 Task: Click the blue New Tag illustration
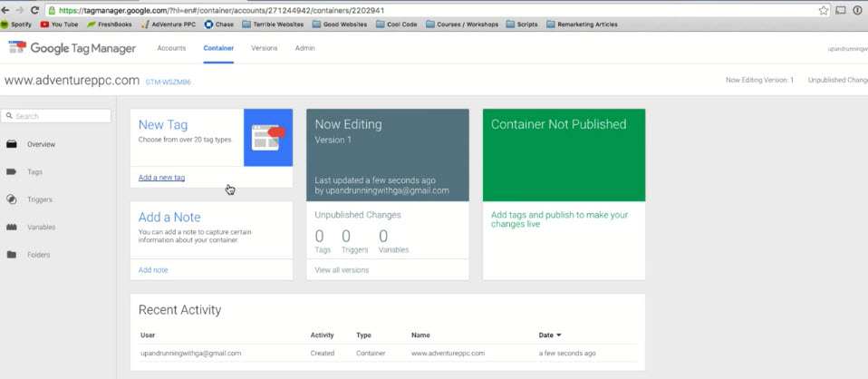click(268, 137)
